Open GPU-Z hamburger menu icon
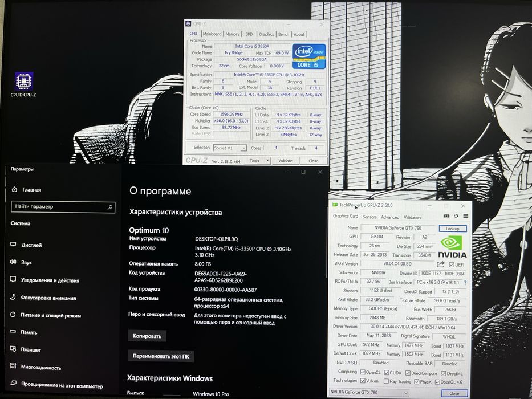The width and height of the screenshot is (532, 399). pyautogui.click(x=465, y=216)
